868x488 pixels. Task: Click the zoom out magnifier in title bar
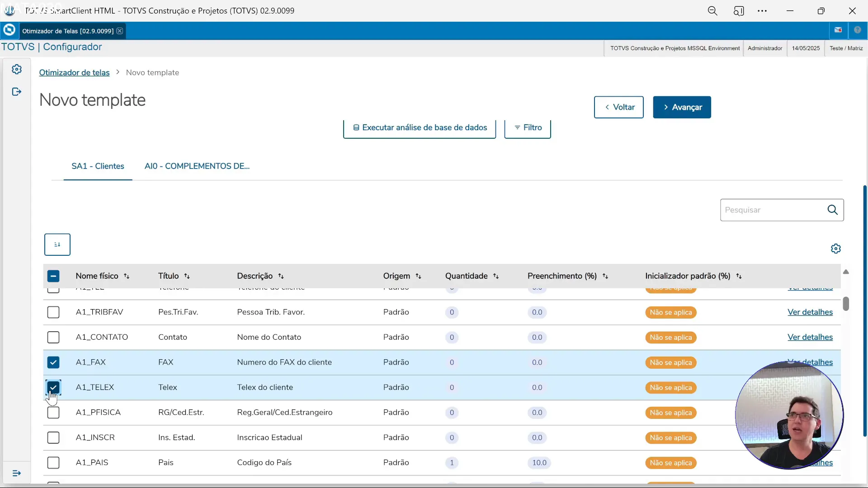click(x=712, y=11)
